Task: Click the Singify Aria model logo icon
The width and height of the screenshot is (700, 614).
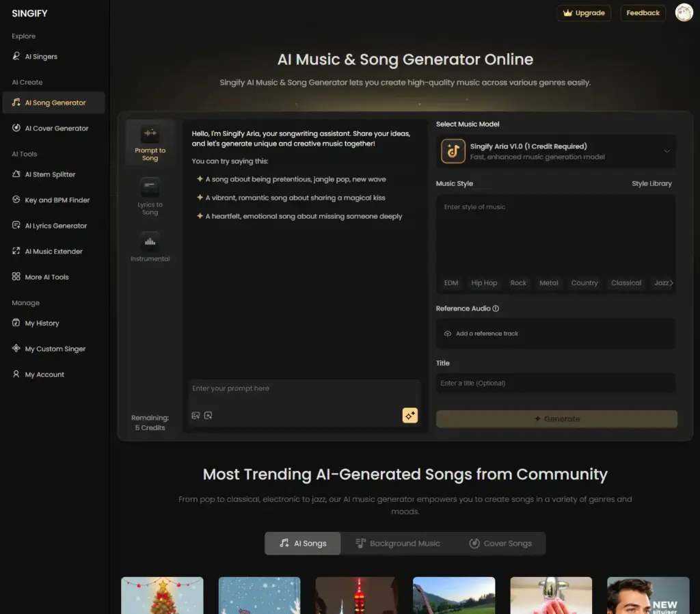Action: tap(453, 151)
